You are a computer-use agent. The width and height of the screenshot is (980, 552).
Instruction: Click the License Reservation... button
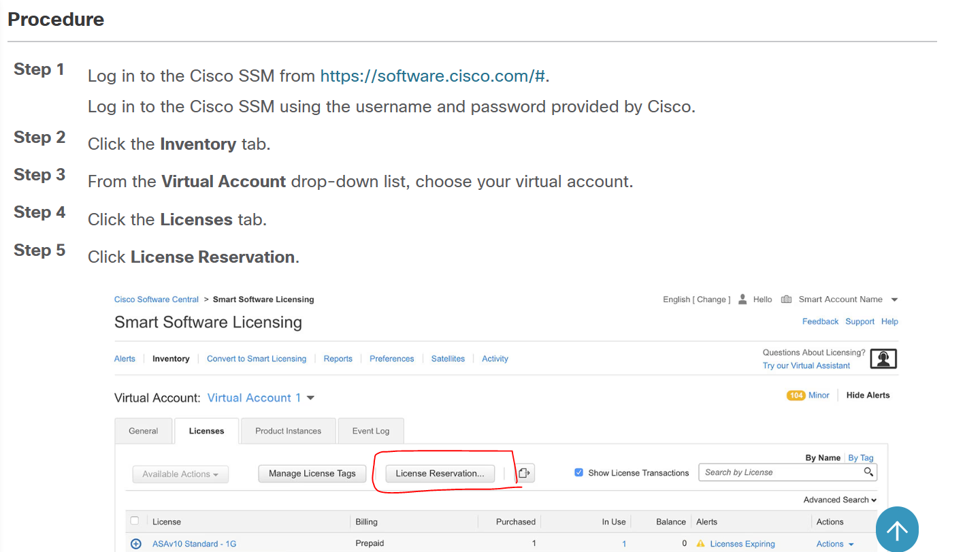[440, 474]
